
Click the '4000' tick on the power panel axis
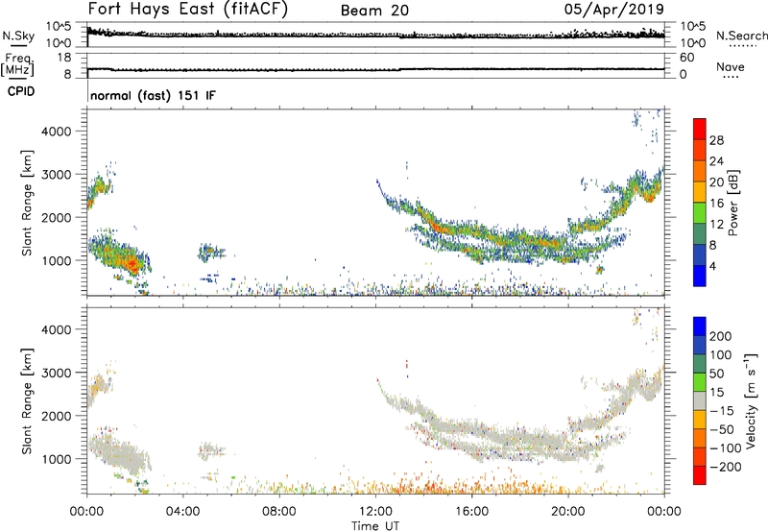(x=56, y=132)
